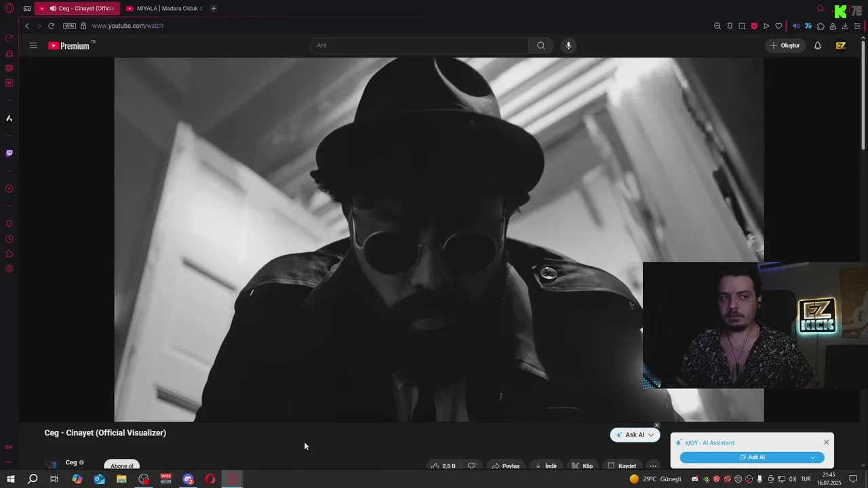Expand the eJOY Ask AI dropdown arrow
The image size is (868, 488).
(x=813, y=457)
